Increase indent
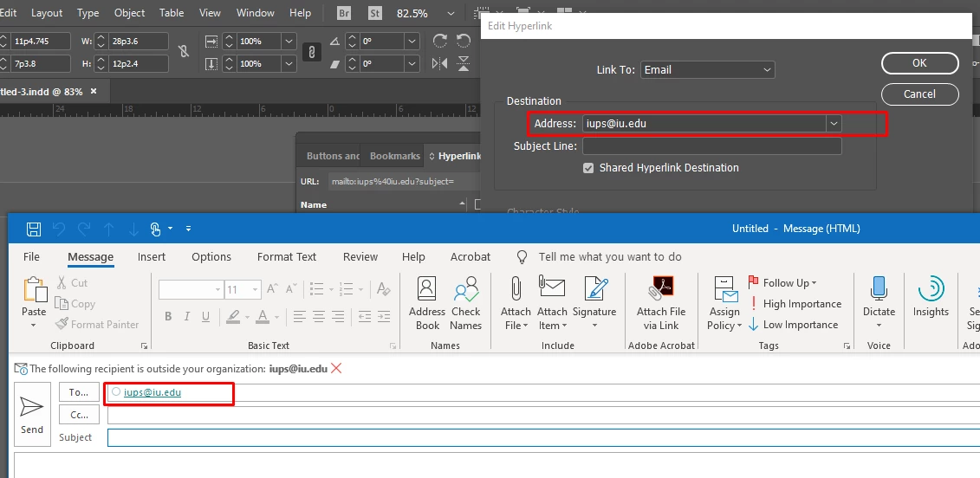 (384, 316)
